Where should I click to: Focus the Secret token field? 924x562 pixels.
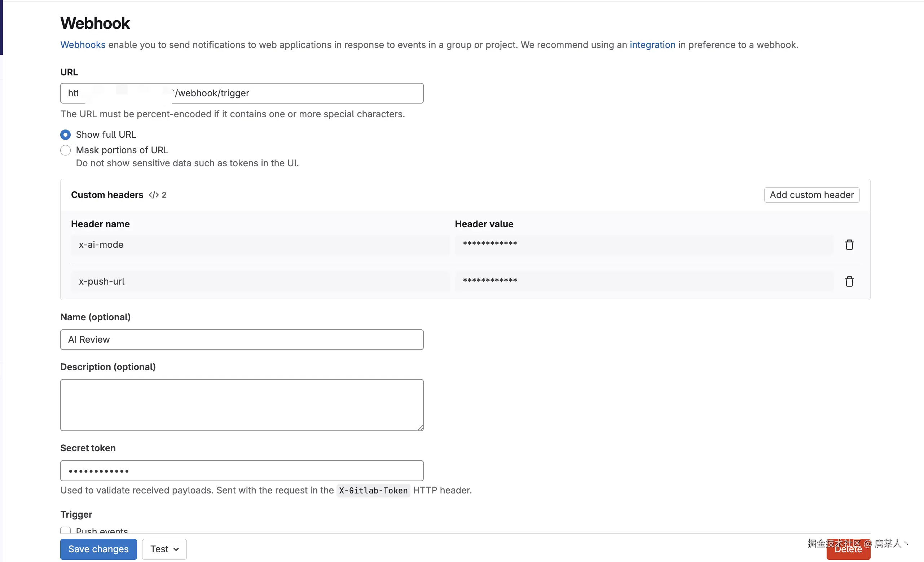point(242,470)
